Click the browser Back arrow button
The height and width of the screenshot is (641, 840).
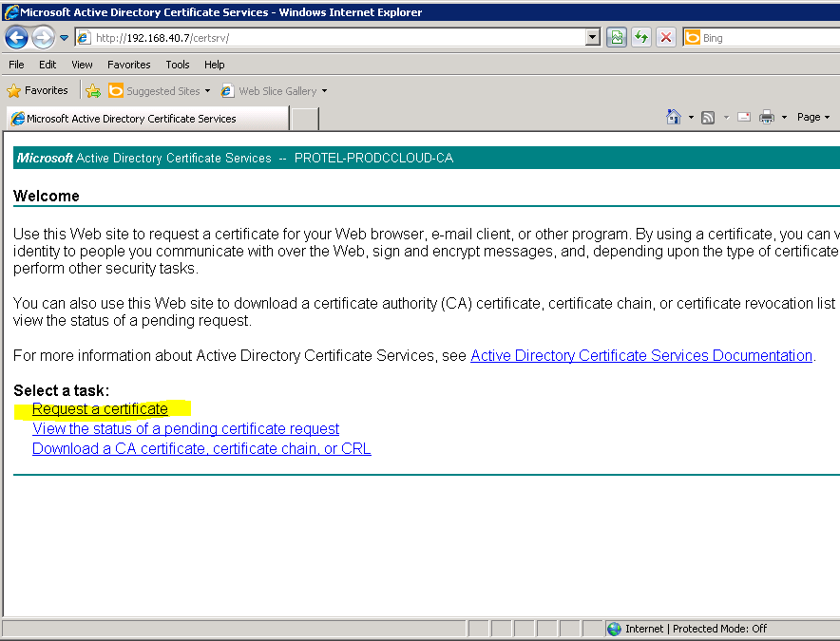[16, 38]
